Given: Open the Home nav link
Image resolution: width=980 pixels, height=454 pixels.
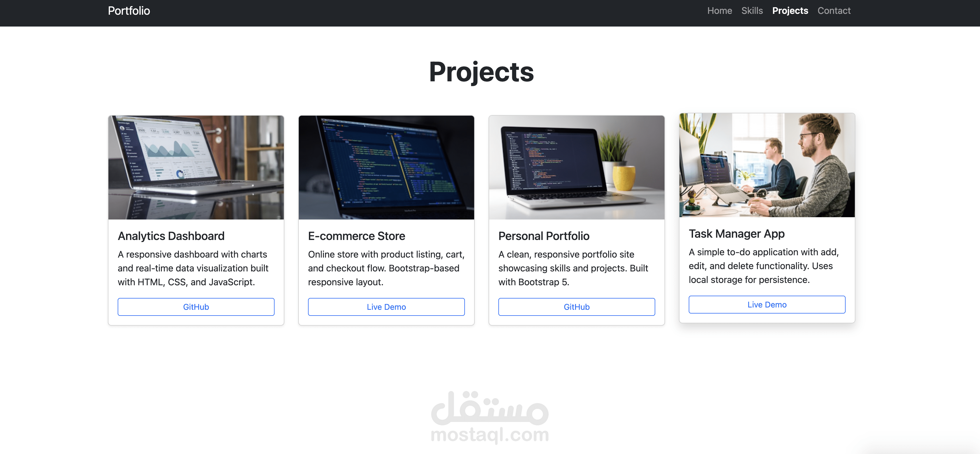Looking at the screenshot, I should pyautogui.click(x=719, y=11).
